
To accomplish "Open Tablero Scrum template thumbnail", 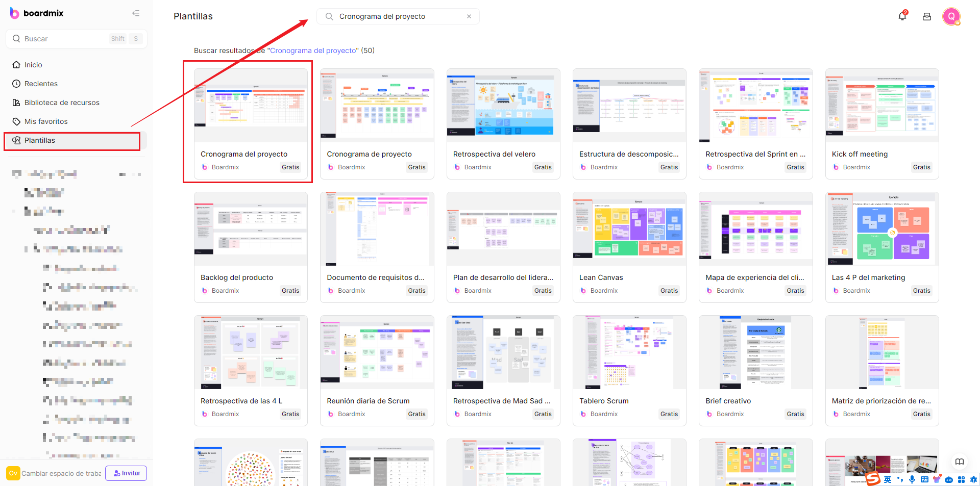I will point(629,352).
